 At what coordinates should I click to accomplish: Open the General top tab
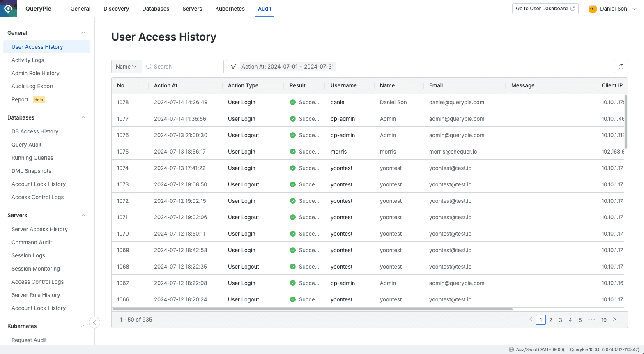tap(80, 9)
